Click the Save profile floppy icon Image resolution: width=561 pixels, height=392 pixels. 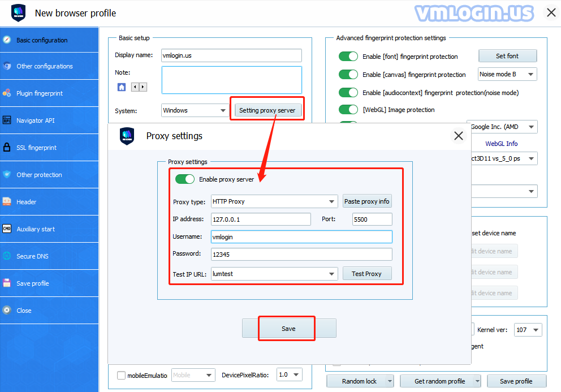pyautogui.click(x=7, y=283)
